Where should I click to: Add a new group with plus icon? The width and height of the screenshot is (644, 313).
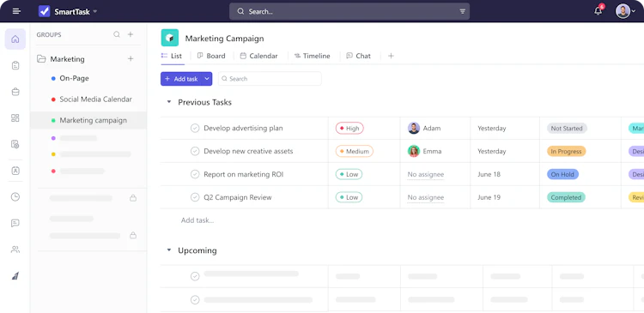point(131,34)
